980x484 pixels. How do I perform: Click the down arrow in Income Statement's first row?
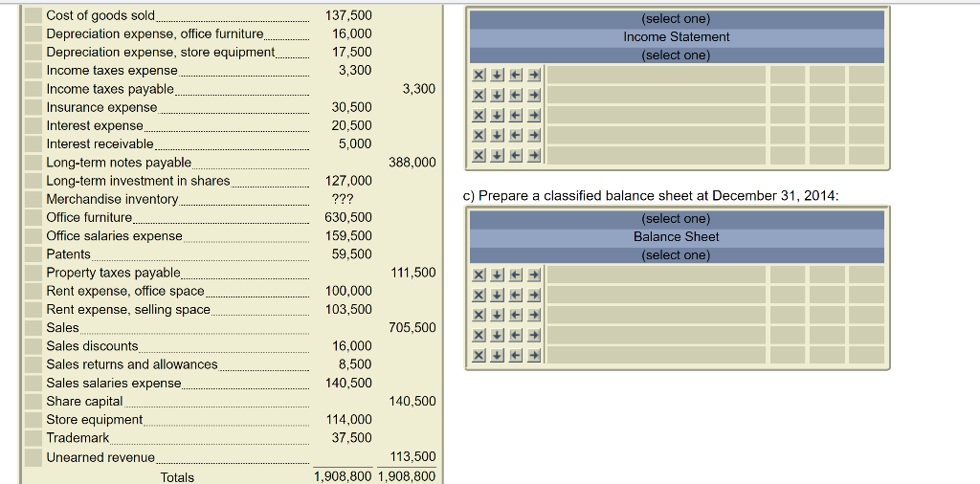pyautogui.click(x=497, y=75)
